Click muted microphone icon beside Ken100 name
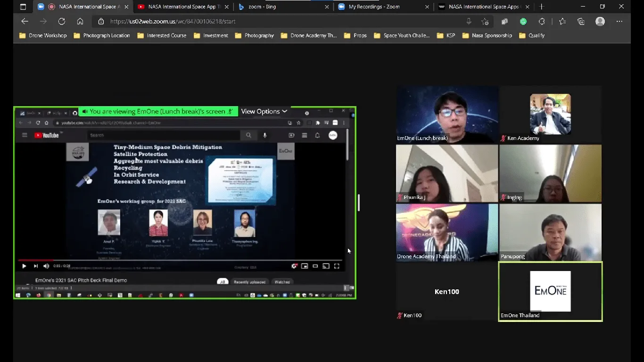The width and height of the screenshot is (644, 362). pos(400,315)
